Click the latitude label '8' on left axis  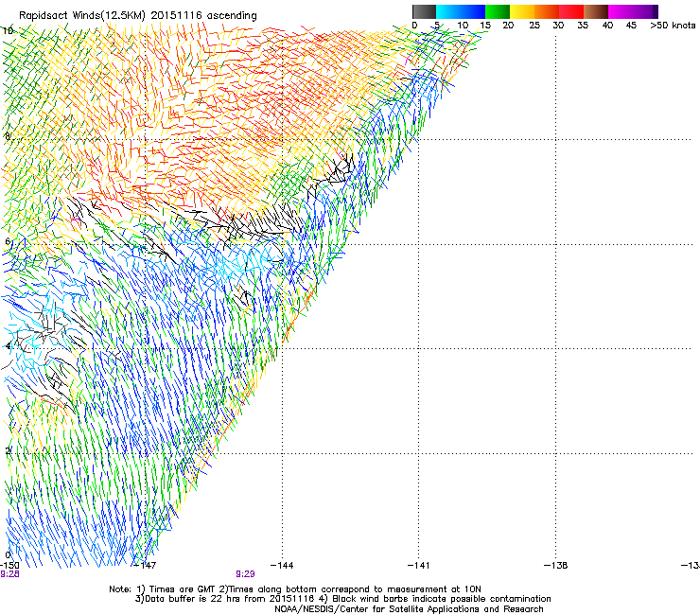coord(8,136)
